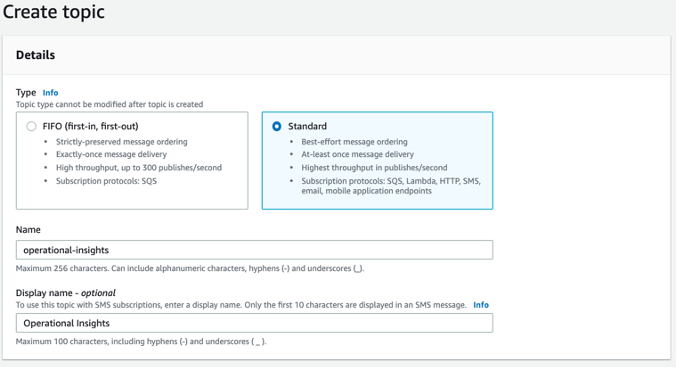
Task: Click 'Strictly-preserved message ordering' text
Action: (x=121, y=142)
